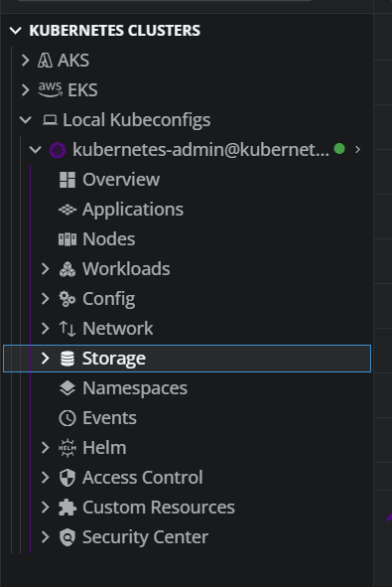Click the AWS EKS logo icon
This screenshot has height=587, width=392.
pyautogui.click(x=51, y=89)
